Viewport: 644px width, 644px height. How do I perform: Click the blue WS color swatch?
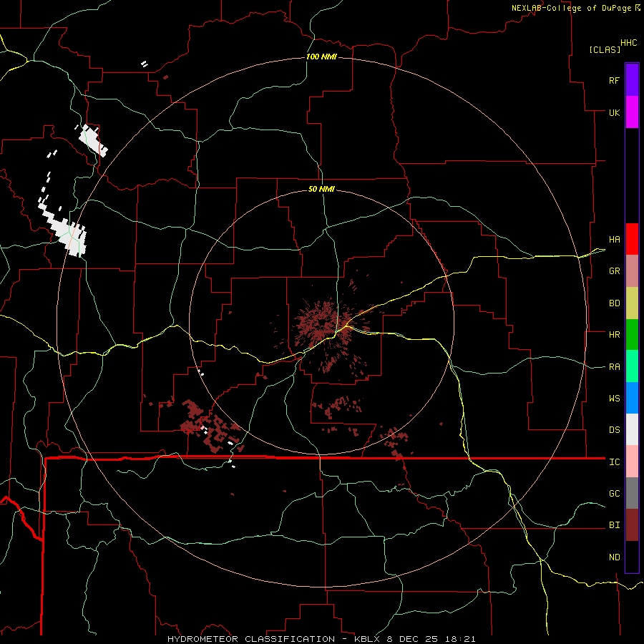click(632, 398)
